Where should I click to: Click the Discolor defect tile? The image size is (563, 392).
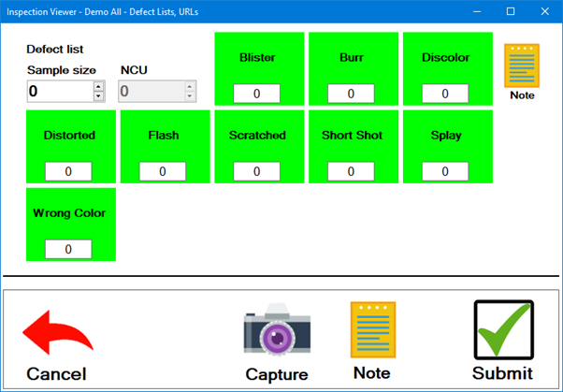pyautogui.click(x=445, y=58)
